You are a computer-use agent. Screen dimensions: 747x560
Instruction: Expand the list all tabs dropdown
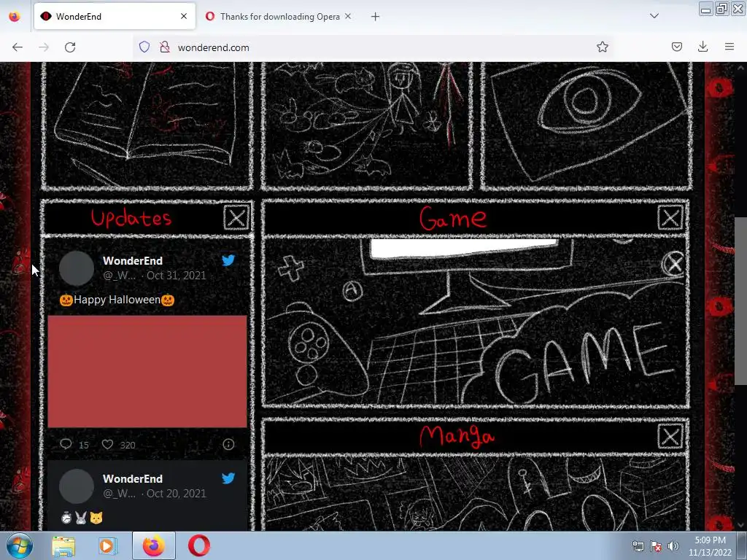coord(654,16)
